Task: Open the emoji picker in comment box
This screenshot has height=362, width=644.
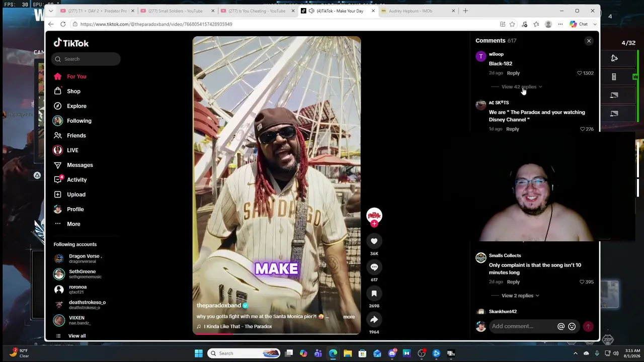Action: [x=572, y=327]
